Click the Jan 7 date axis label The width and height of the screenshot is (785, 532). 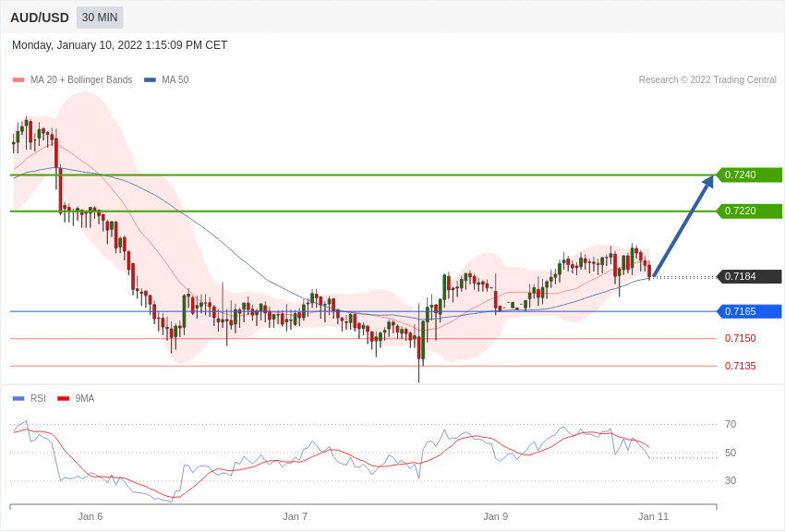pos(295,516)
